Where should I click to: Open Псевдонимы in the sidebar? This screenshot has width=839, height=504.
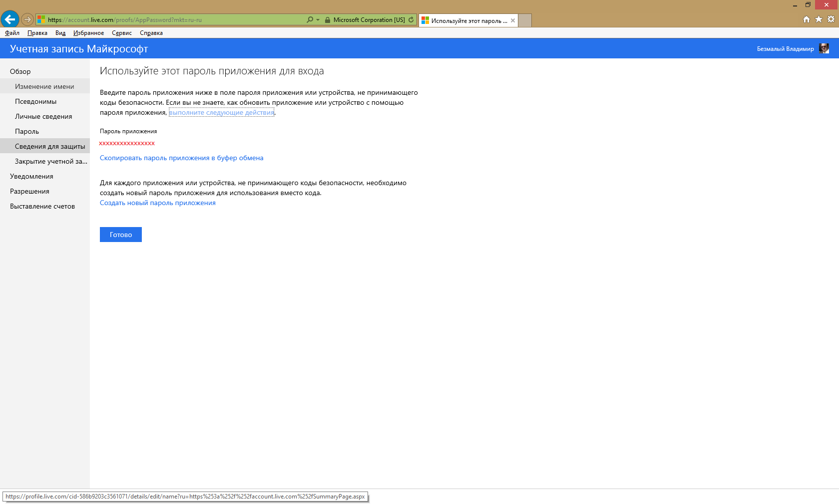click(x=45, y=101)
